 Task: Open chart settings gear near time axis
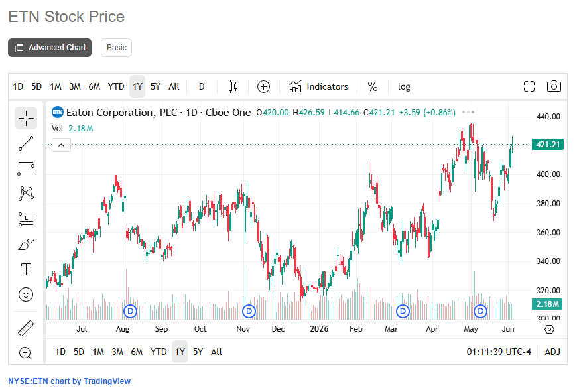click(x=549, y=329)
